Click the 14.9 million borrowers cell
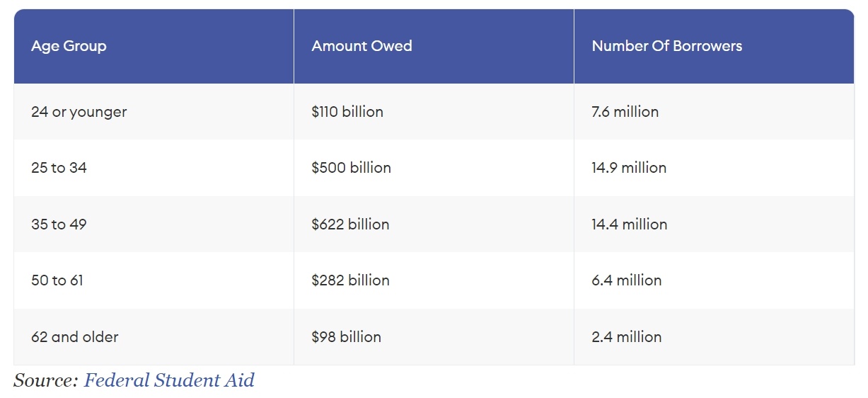 point(629,168)
